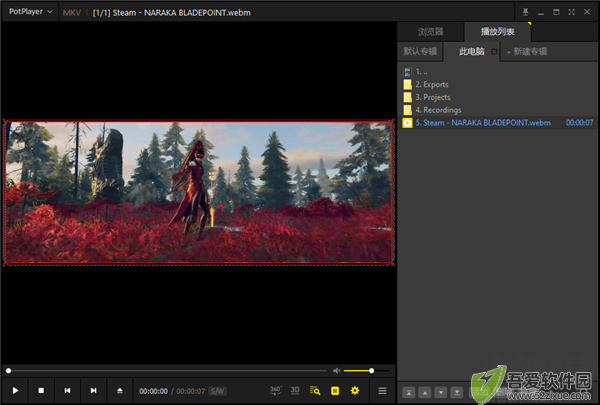Open the PotPlayer main menu dropdown
The width and height of the screenshot is (600, 405).
[30, 11]
